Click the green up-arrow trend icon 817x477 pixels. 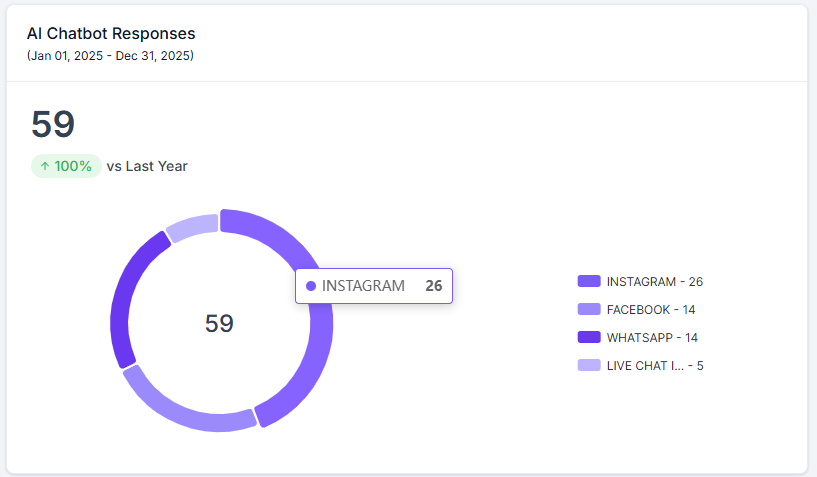pos(44,166)
